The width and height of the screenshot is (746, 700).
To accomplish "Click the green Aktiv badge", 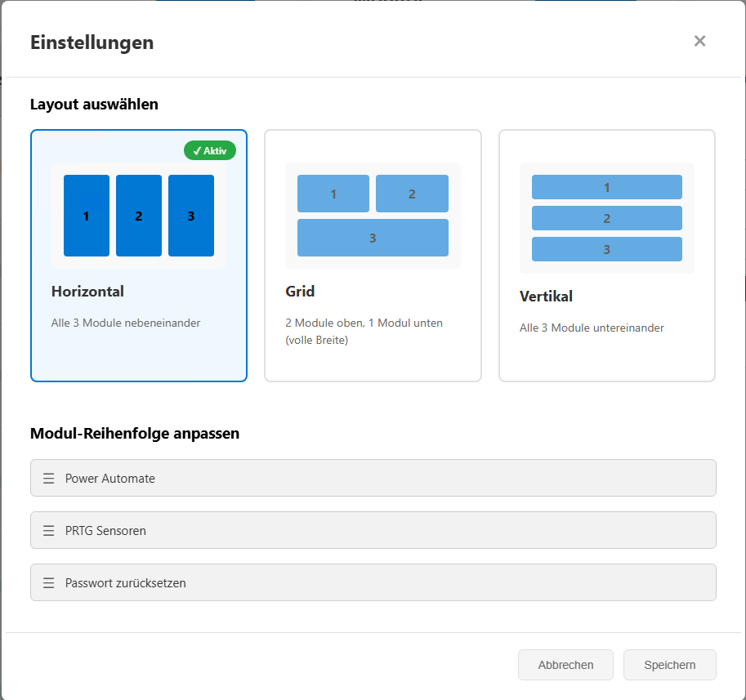I will (x=210, y=150).
